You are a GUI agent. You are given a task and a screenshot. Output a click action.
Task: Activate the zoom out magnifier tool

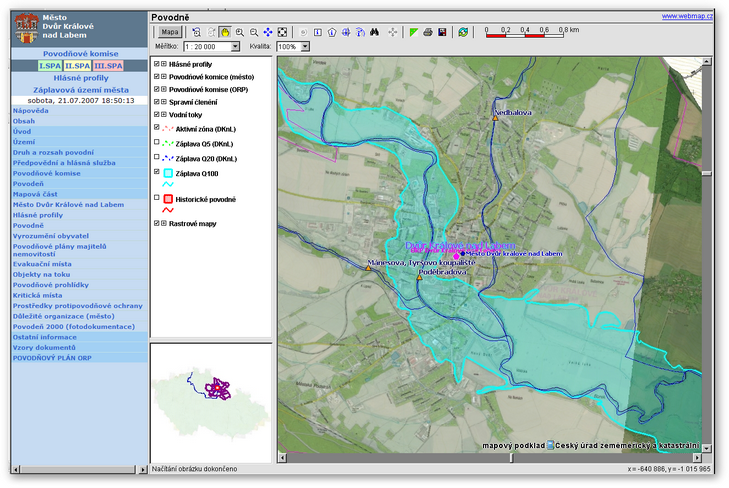pyautogui.click(x=254, y=32)
